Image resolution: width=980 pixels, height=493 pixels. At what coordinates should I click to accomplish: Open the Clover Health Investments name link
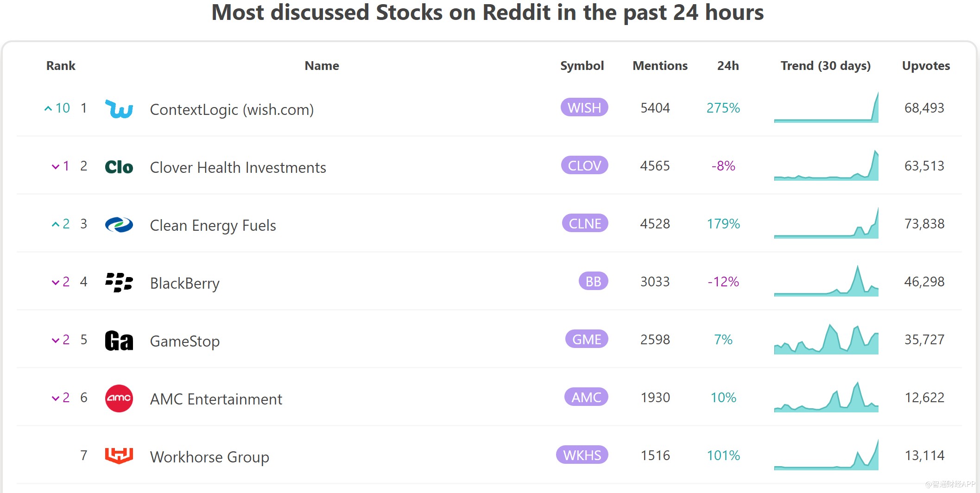tap(238, 167)
